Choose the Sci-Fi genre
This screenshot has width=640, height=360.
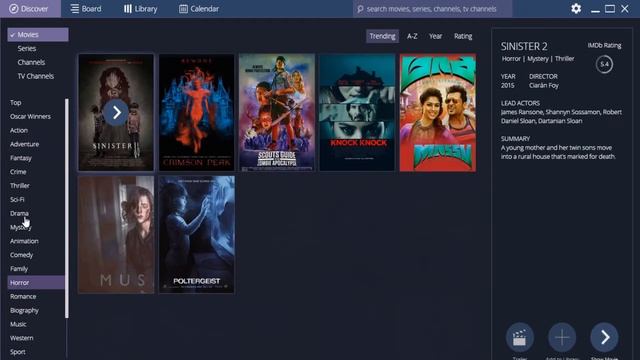(17, 200)
